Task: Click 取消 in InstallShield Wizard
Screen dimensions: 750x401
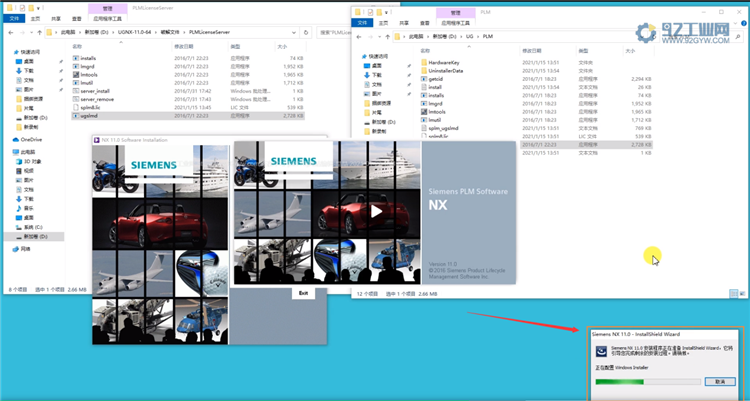Action: [720, 381]
